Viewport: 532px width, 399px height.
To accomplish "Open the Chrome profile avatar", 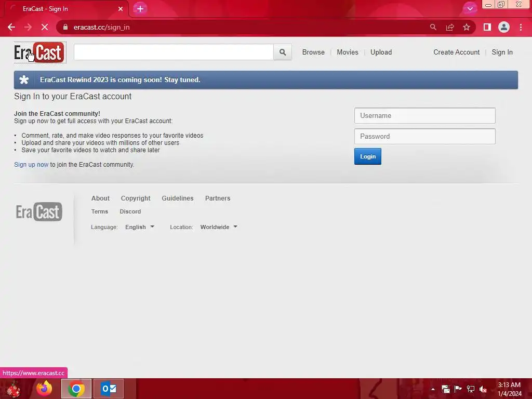I will pyautogui.click(x=504, y=27).
